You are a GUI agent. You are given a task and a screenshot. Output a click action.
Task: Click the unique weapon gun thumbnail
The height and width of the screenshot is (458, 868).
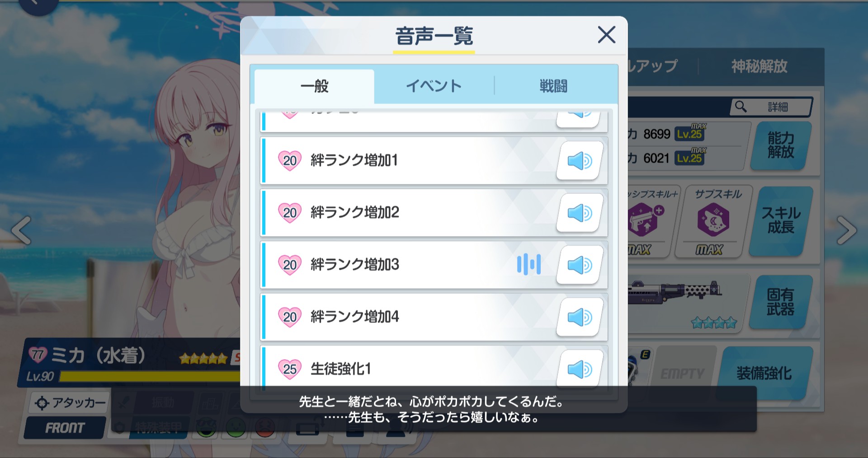(675, 292)
